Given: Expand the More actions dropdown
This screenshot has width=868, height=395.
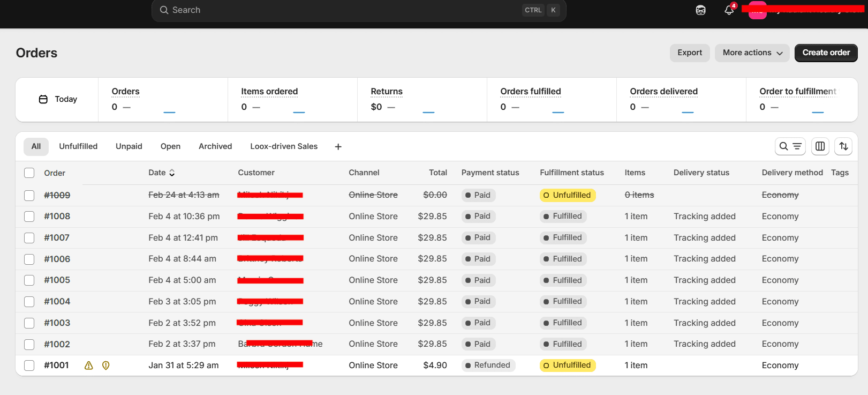Looking at the screenshot, I should (752, 53).
